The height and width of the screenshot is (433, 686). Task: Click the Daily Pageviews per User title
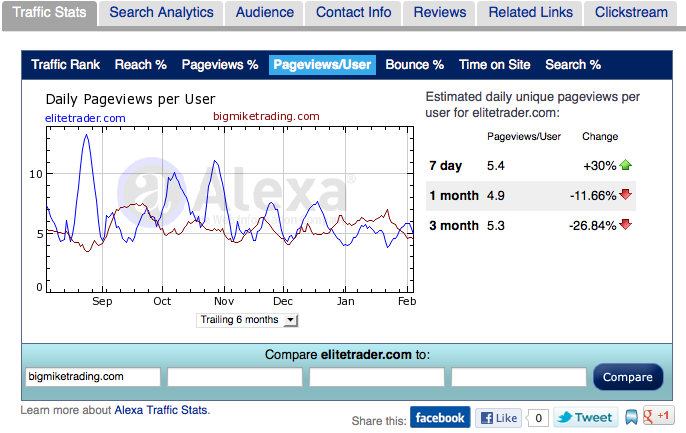pyautogui.click(x=130, y=100)
